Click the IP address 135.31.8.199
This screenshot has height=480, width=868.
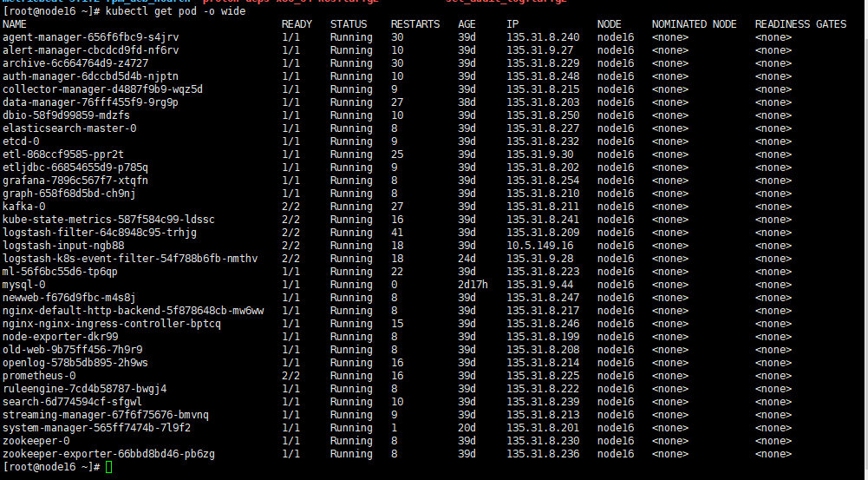pyautogui.click(x=543, y=337)
